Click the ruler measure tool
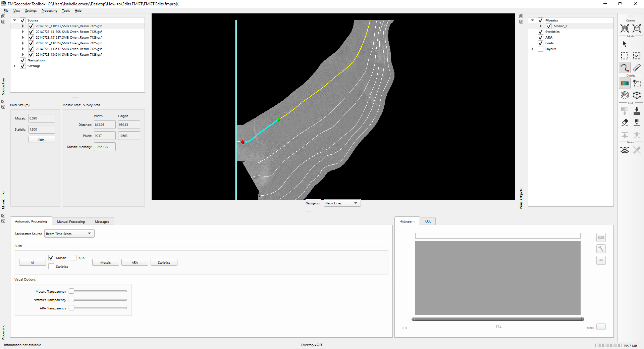Image resolution: width=644 pixels, height=349 pixels. coord(637,68)
